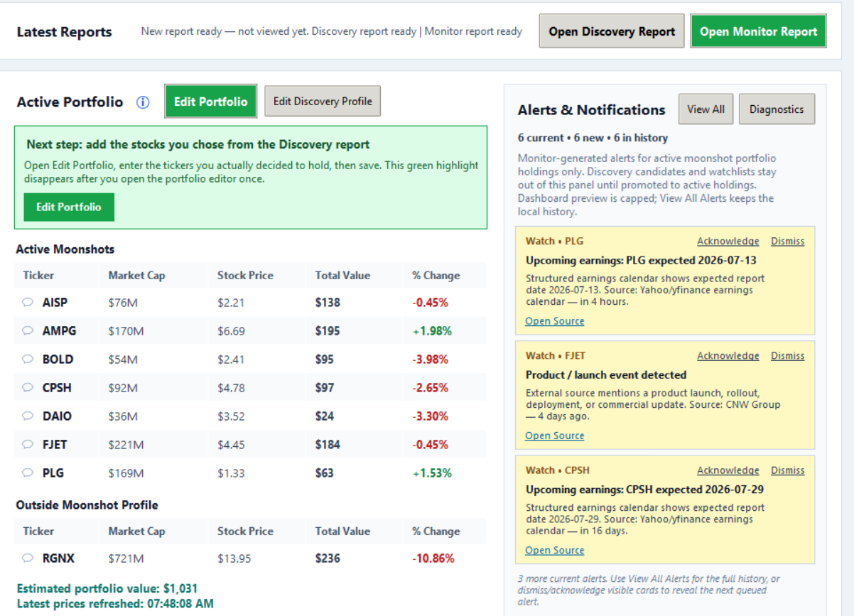Screen dimensions: 854x616
Task: Click % Change header in Active Moonshots
Action: pos(436,276)
